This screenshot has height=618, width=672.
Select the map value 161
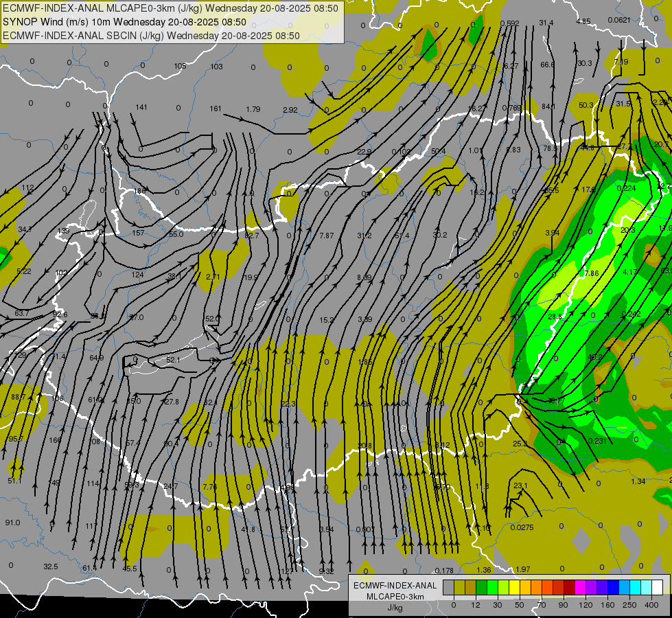[x=216, y=108]
